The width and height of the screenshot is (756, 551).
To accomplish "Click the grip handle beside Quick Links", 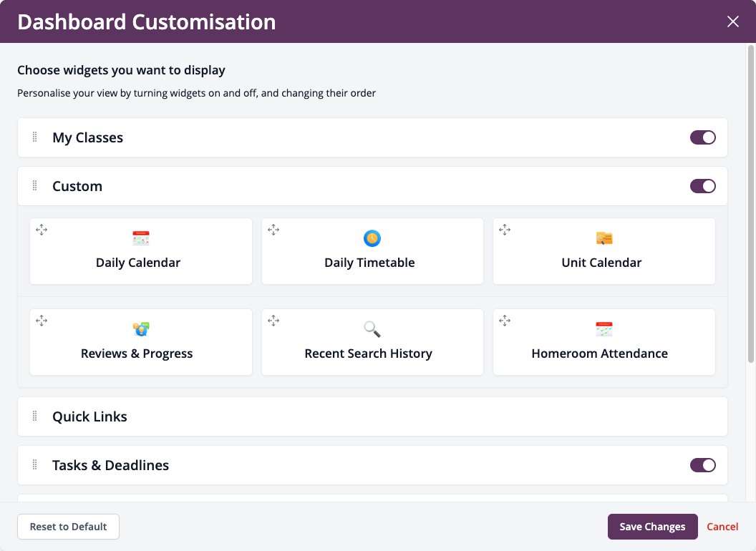I will tap(34, 416).
